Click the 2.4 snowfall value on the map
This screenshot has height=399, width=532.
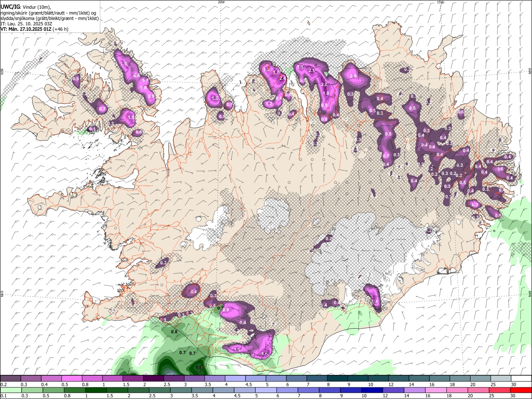pos(283,78)
